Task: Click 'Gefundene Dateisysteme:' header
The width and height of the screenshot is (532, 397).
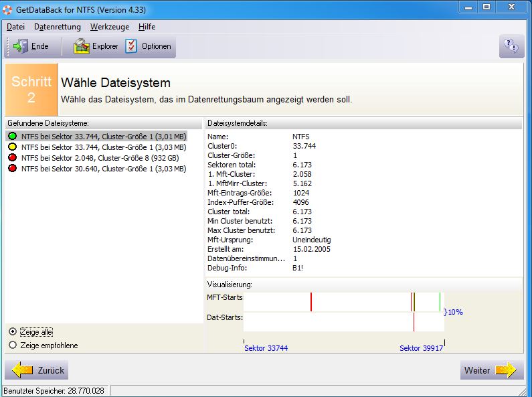Action: (48, 123)
